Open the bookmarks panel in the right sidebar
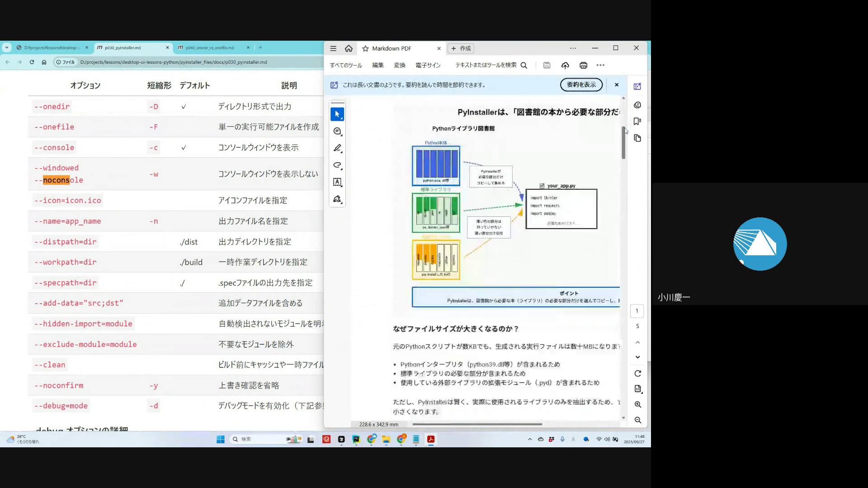Screen dimensions: 868x488 coord(637,122)
